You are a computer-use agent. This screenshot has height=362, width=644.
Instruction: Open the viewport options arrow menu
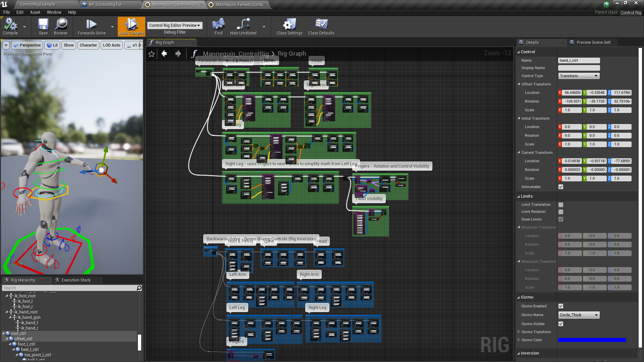6,45
